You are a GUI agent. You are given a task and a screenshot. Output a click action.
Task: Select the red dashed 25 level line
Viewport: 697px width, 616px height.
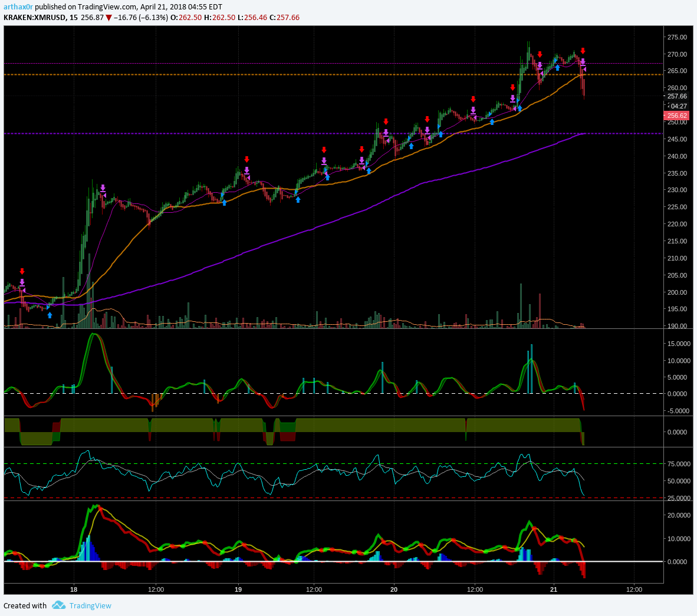(x=333, y=498)
